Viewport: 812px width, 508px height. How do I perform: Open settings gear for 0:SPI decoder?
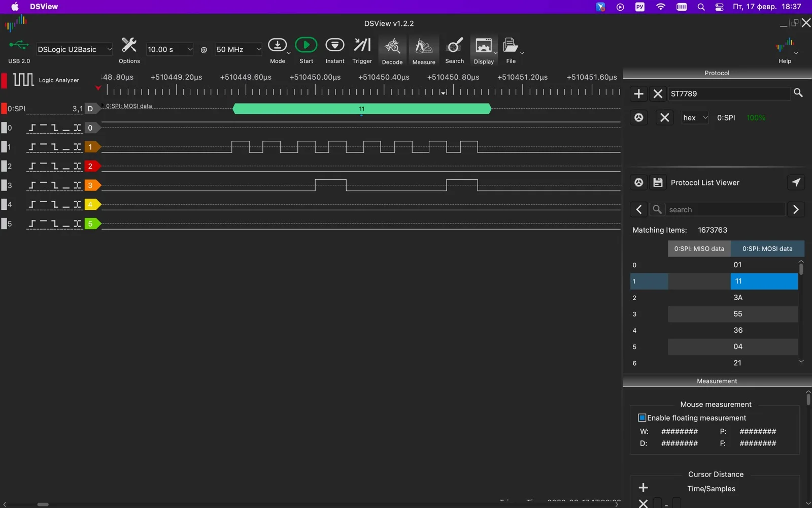[x=639, y=118]
